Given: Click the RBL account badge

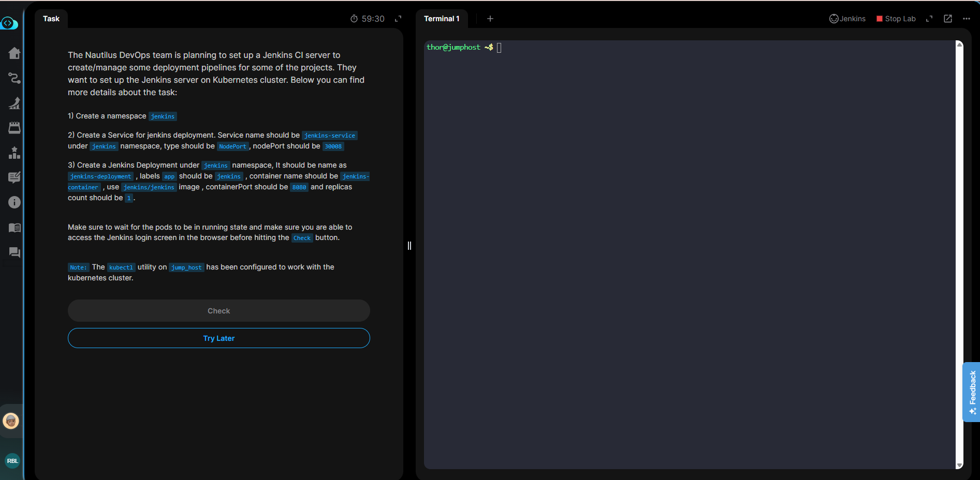Looking at the screenshot, I should point(12,460).
